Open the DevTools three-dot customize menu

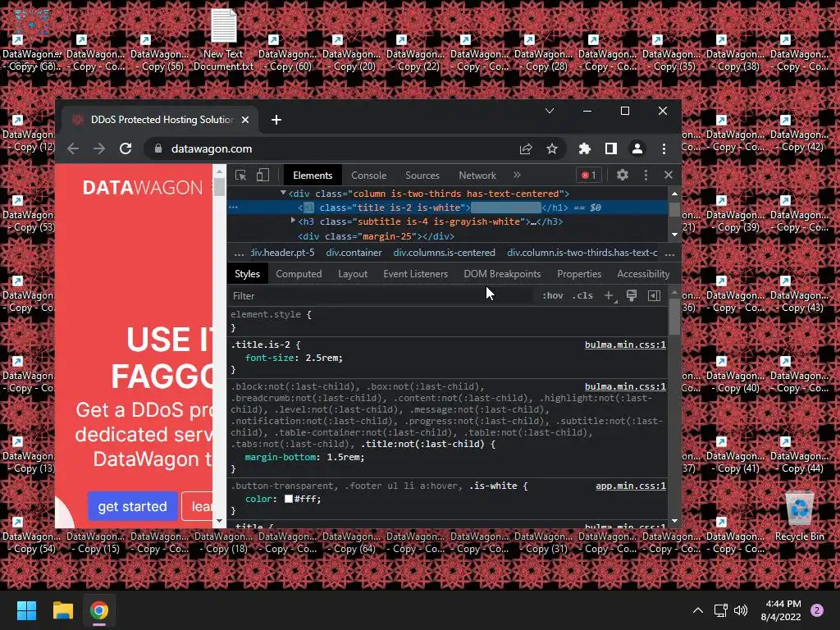[646, 175]
